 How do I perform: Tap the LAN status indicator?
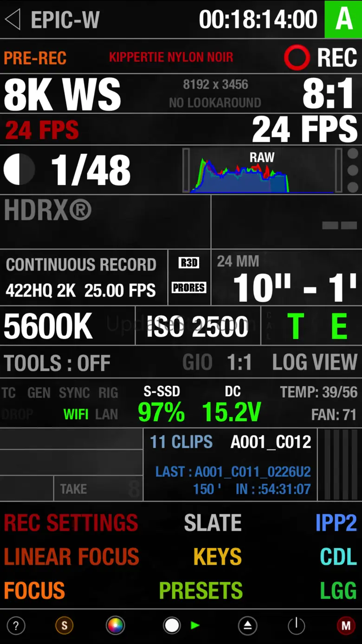[106, 414]
